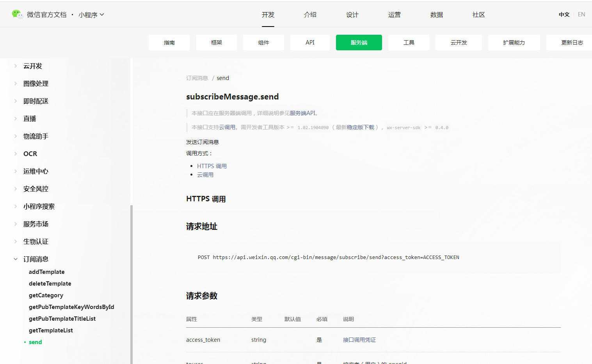592x364 pixels.
Task: Click the POST request URL code block
Action: click(373, 257)
